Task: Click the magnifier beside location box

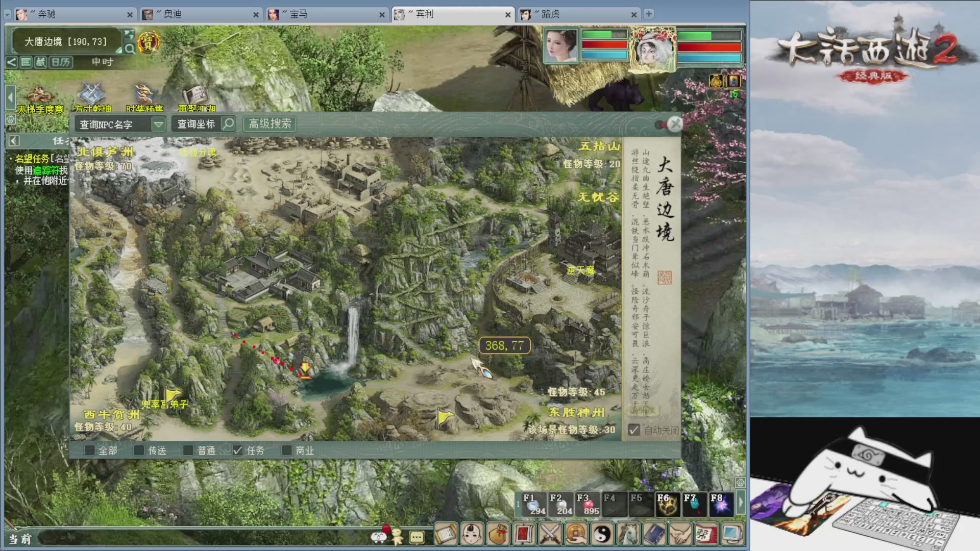Action: (x=130, y=49)
